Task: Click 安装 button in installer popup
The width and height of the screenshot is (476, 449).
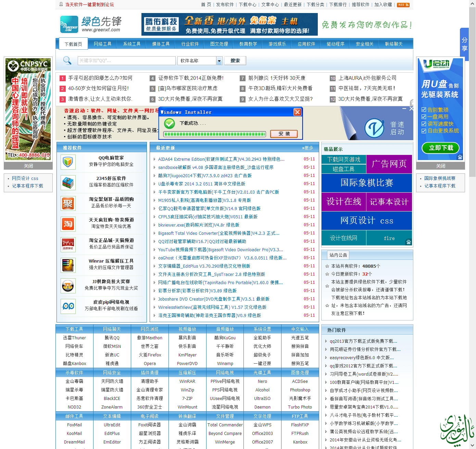Action: pos(284,134)
